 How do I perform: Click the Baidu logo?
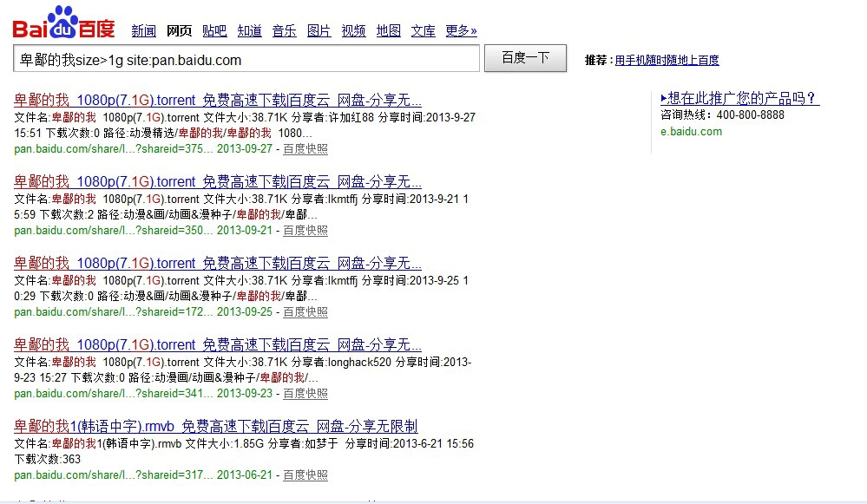[x=63, y=23]
